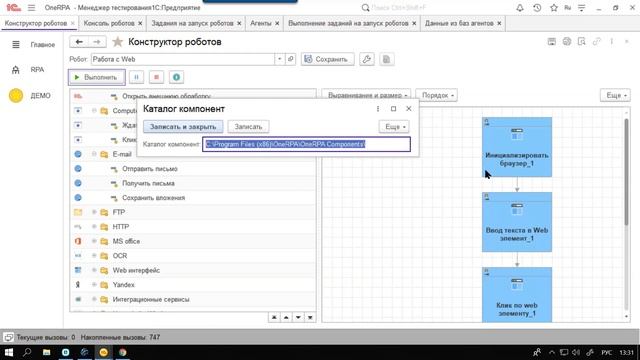Expand the MS office folder
Screen dimensions: 640x360
point(94,241)
